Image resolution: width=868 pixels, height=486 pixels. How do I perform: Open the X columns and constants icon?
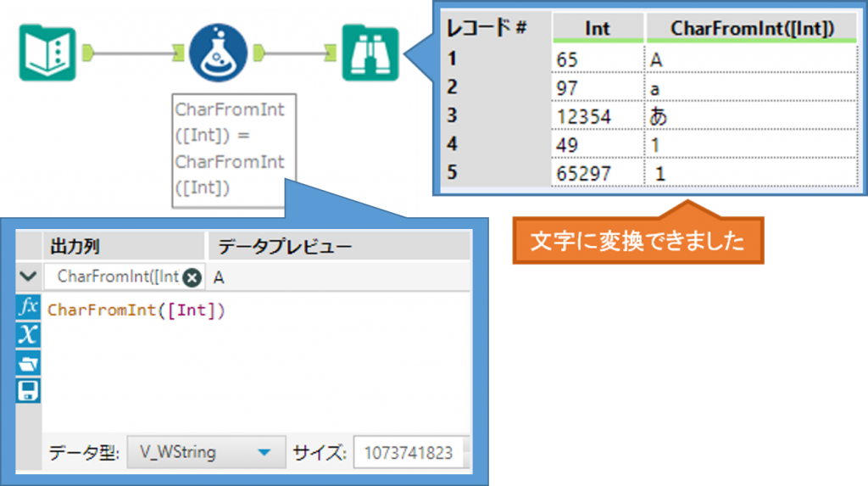pos(29,335)
